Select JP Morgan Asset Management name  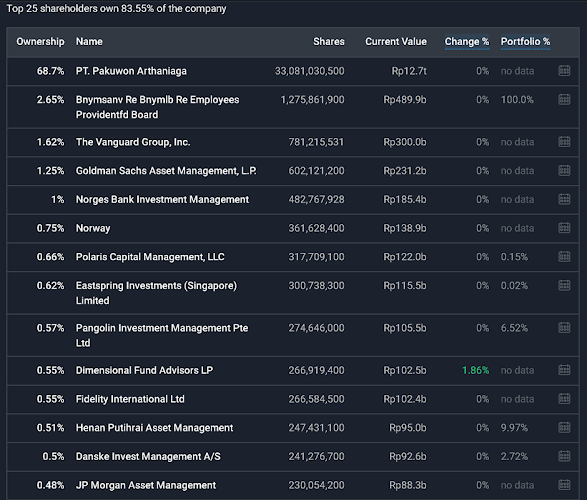[x=146, y=485]
